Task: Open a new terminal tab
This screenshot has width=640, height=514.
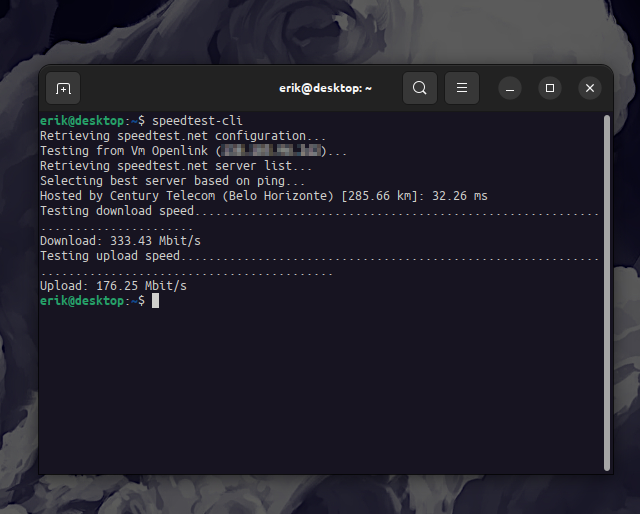Action: point(63,88)
